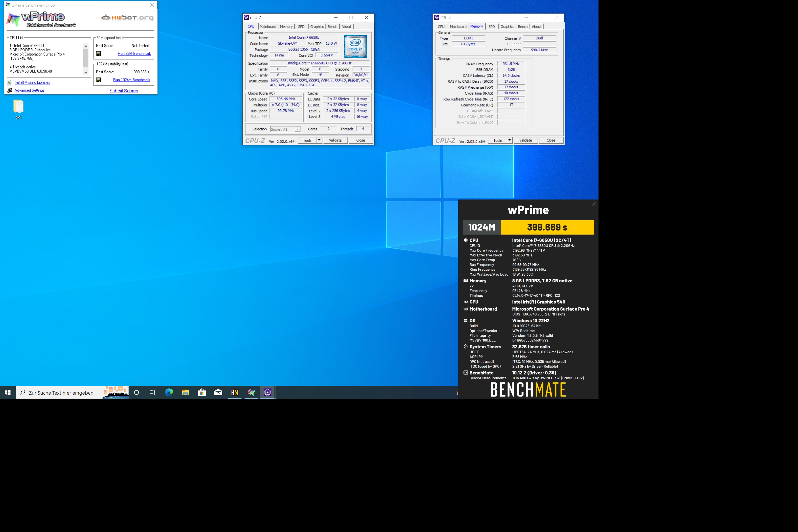This screenshot has width=798, height=532.
Task: Select SPD tab in right CPU-Z window
Action: 492,26
